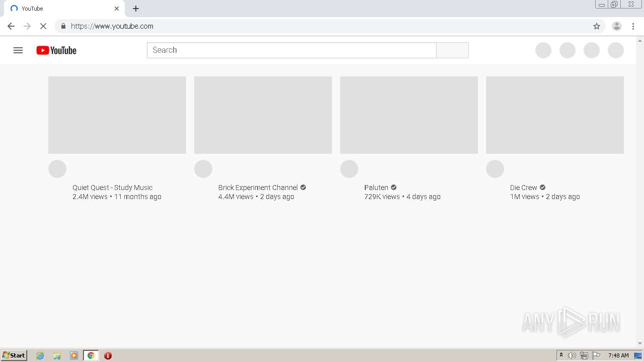Go back with the browser back arrow
This screenshot has width=644, height=362.
point(11,26)
